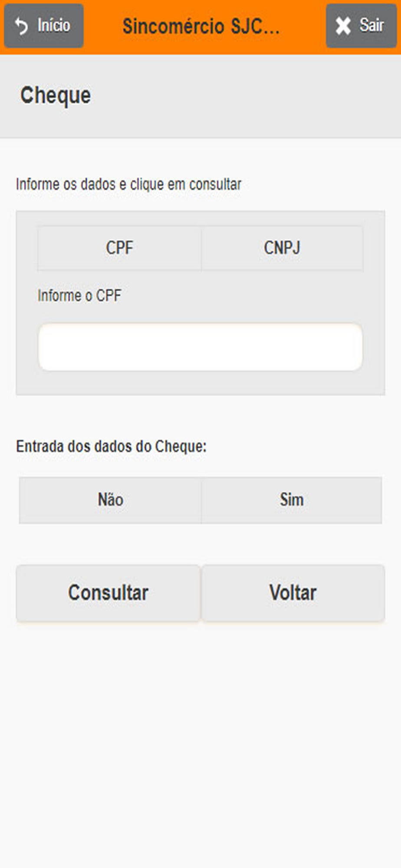Choose Sim for cheque data entry
This screenshot has height=868, width=401.
[x=292, y=500]
